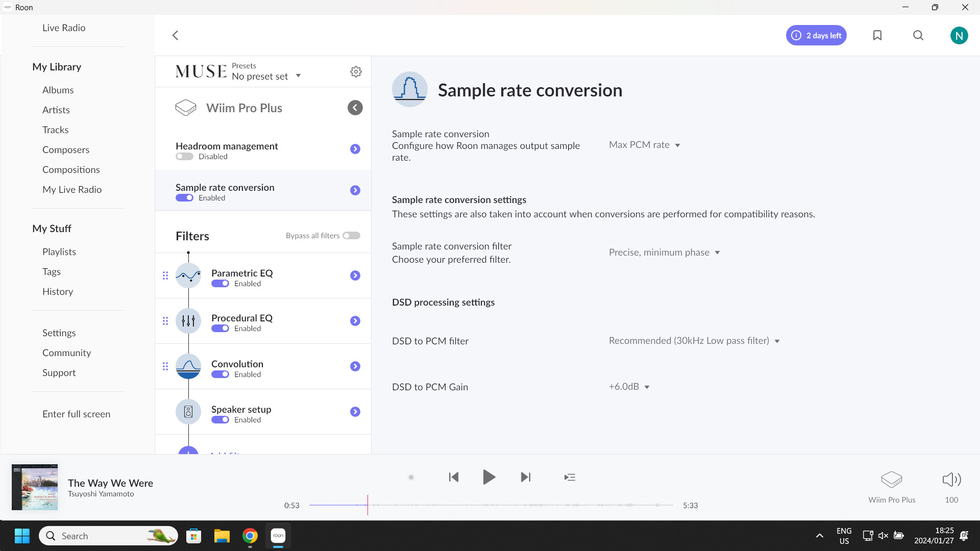Turn on Bypass all filters
The image size is (980, 551).
(x=351, y=235)
